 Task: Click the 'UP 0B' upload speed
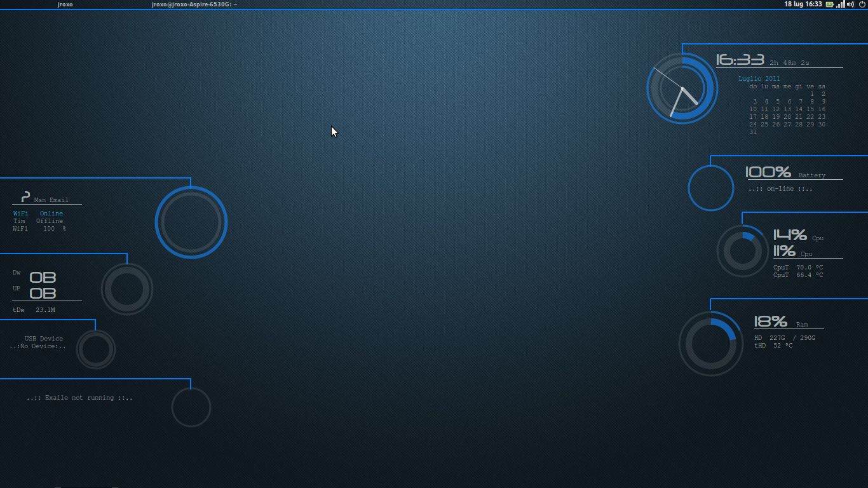coord(34,293)
